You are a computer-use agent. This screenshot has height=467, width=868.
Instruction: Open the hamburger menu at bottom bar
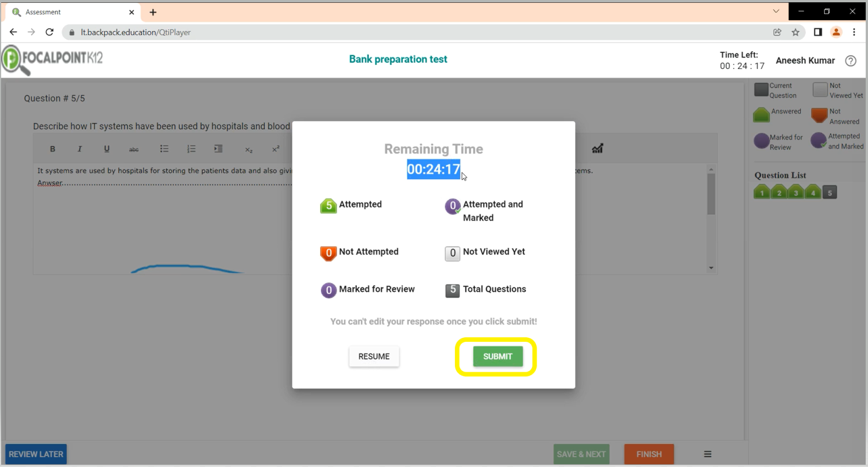point(708,454)
